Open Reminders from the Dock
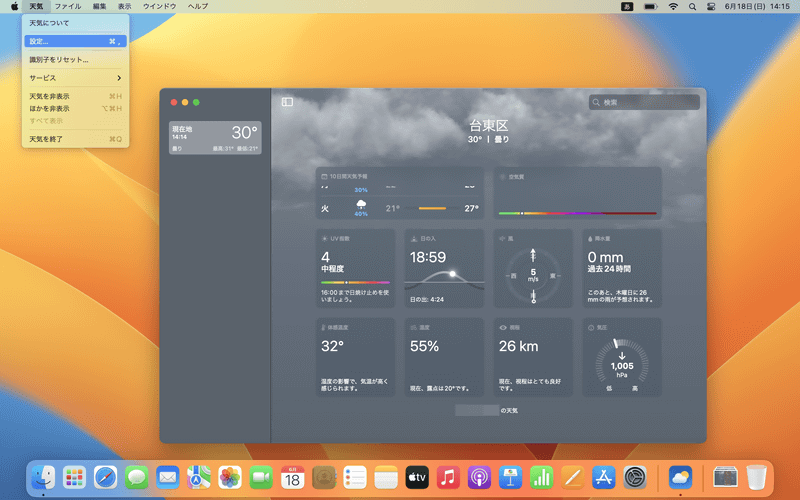800x500 pixels. click(x=355, y=478)
